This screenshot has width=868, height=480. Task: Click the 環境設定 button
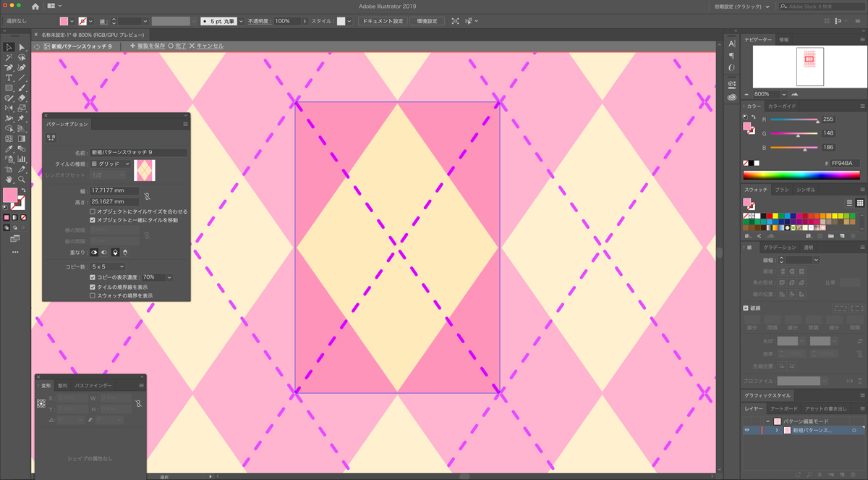pyautogui.click(x=427, y=21)
